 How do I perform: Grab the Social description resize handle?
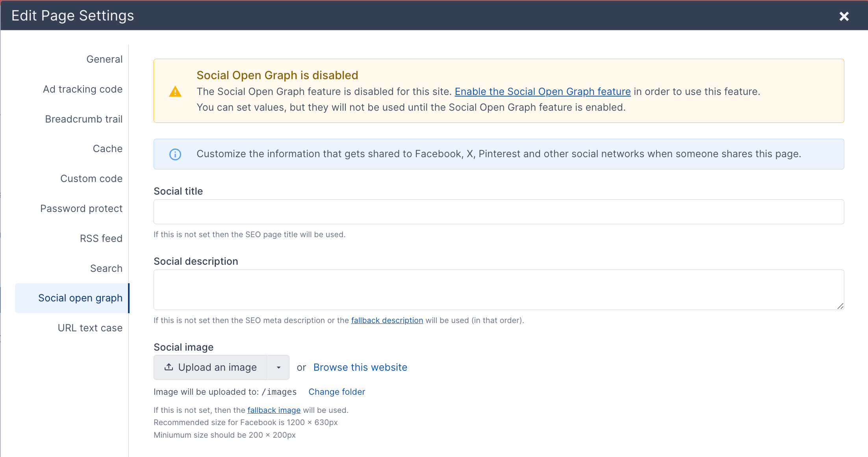coord(840,306)
